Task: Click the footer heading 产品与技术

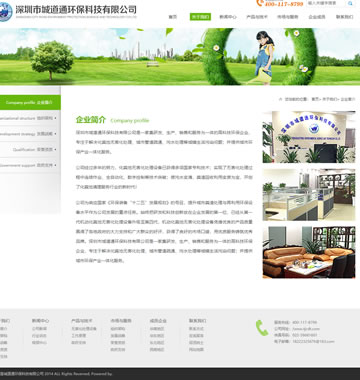Action: pyautogui.click(x=82, y=321)
